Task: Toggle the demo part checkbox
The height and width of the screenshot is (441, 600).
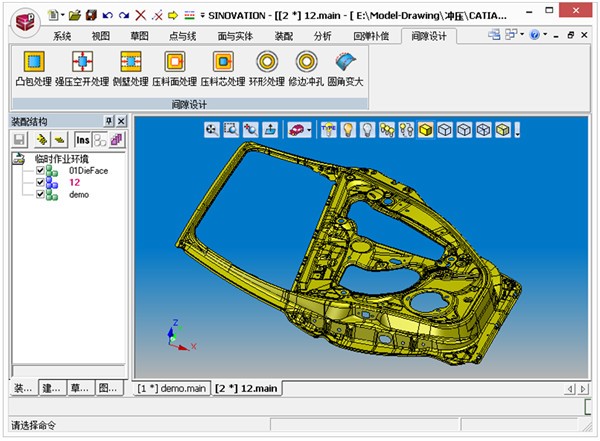Action: click(41, 195)
